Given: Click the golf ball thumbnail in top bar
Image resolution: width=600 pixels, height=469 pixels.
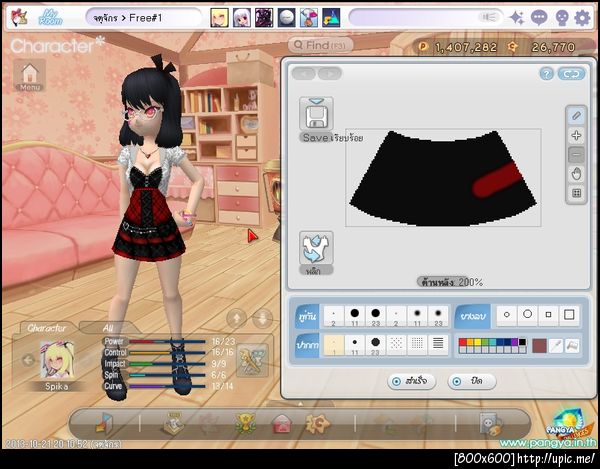Looking at the screenshot, I should coord(286,18).
